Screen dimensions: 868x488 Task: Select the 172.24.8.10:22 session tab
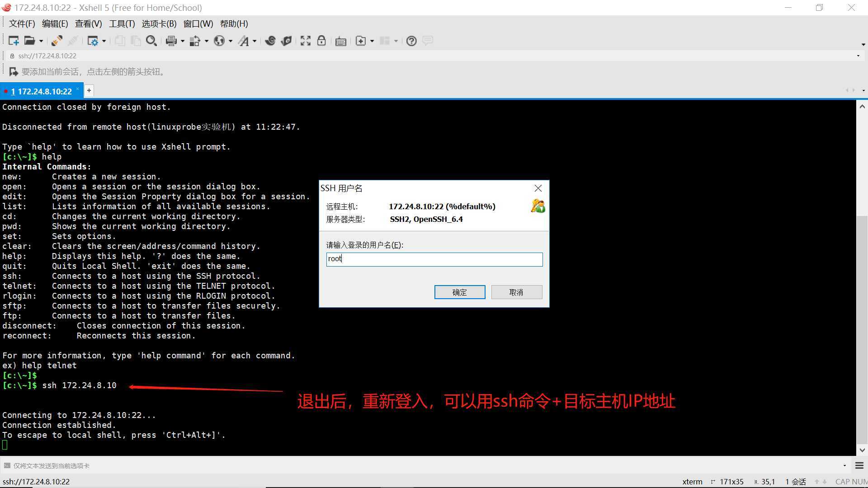click(41, 91)
